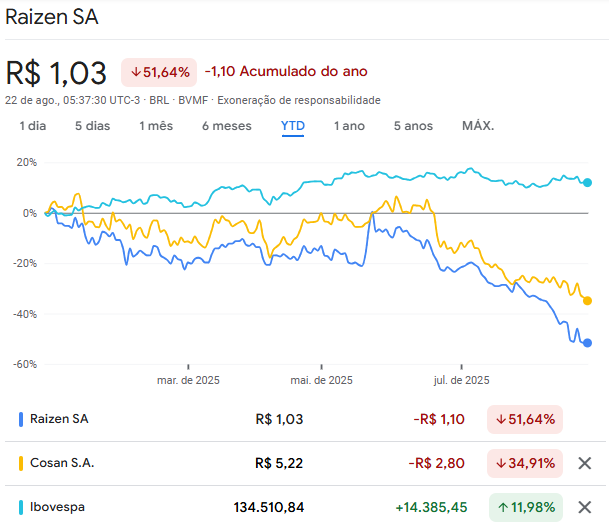The image size is (609, 526).
Task: Click the red 51,64% change badge in header
Action: click(160, 72)
